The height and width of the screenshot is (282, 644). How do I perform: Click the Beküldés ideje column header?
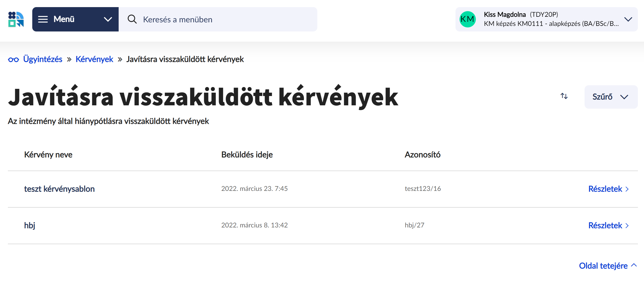[x=247, y=155]
